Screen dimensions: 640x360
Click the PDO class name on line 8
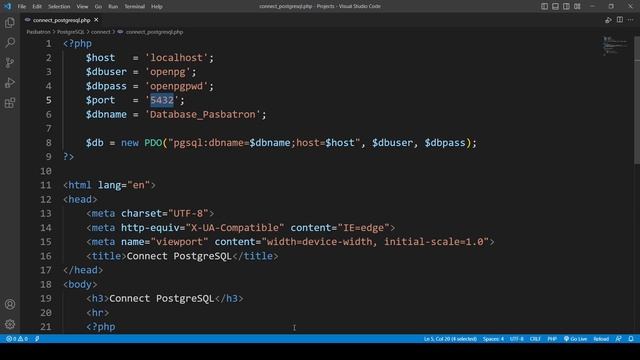(x=153, y=143)
